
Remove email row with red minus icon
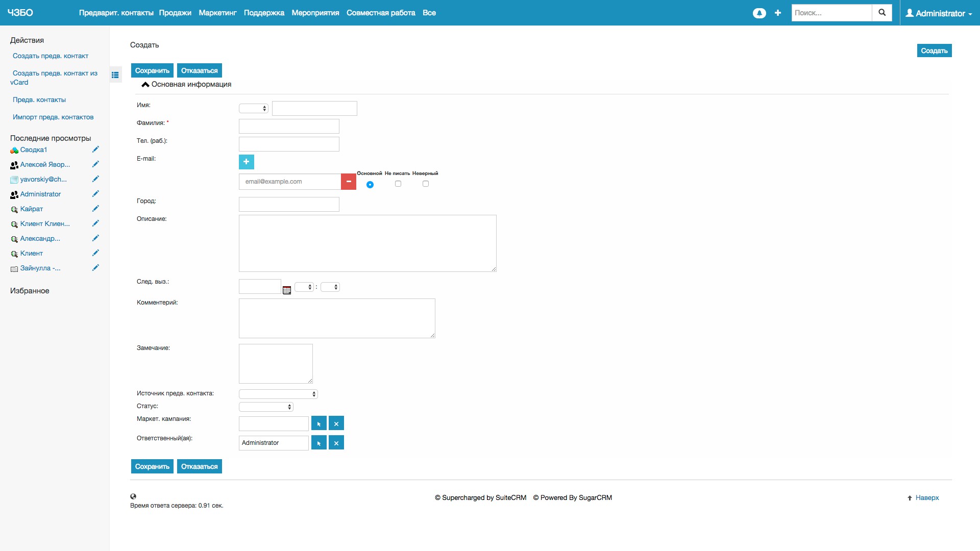[349, 182]
